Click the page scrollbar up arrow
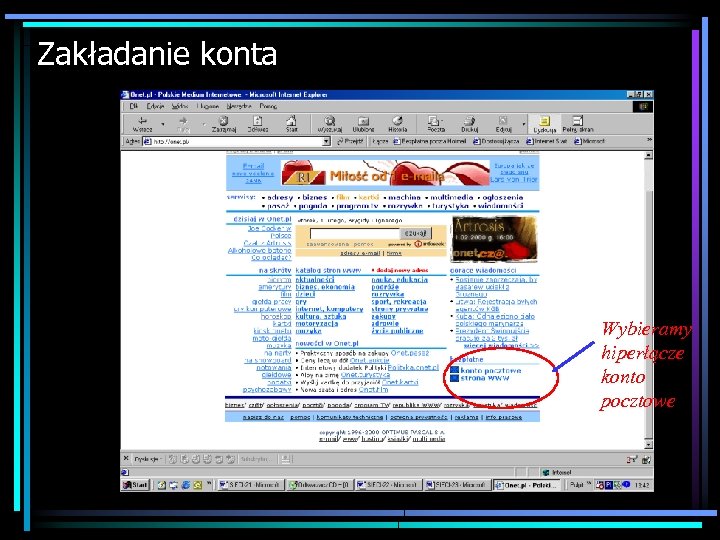 coord(648,155)
